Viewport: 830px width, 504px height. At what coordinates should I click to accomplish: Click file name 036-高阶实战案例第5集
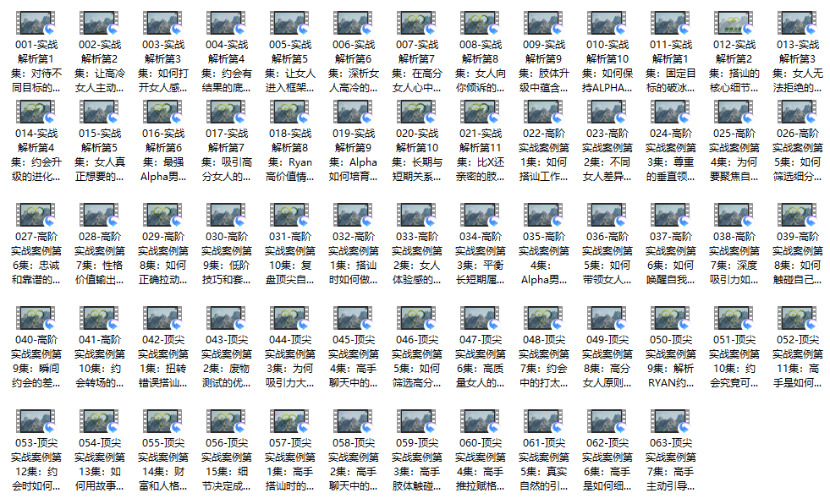[x=607, y=258]
